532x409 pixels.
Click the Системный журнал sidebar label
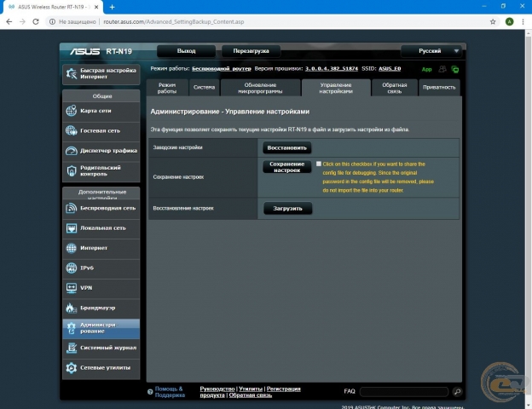[108, 348]
